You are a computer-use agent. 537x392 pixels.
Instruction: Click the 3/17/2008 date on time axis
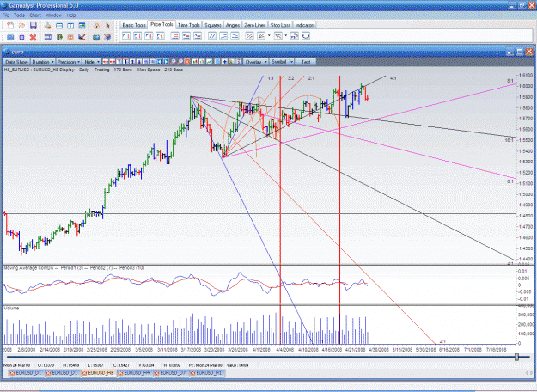(x=191, y=350)
